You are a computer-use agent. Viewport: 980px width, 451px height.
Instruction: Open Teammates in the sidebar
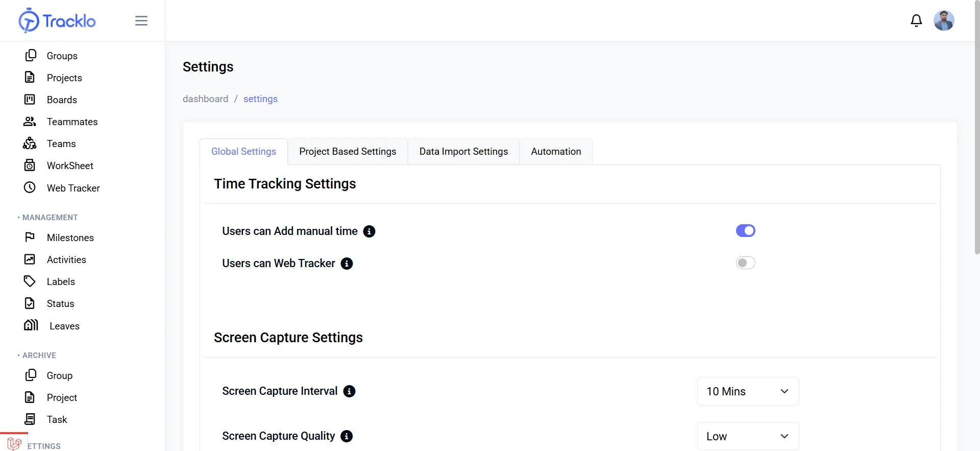(x=72, y=122)
